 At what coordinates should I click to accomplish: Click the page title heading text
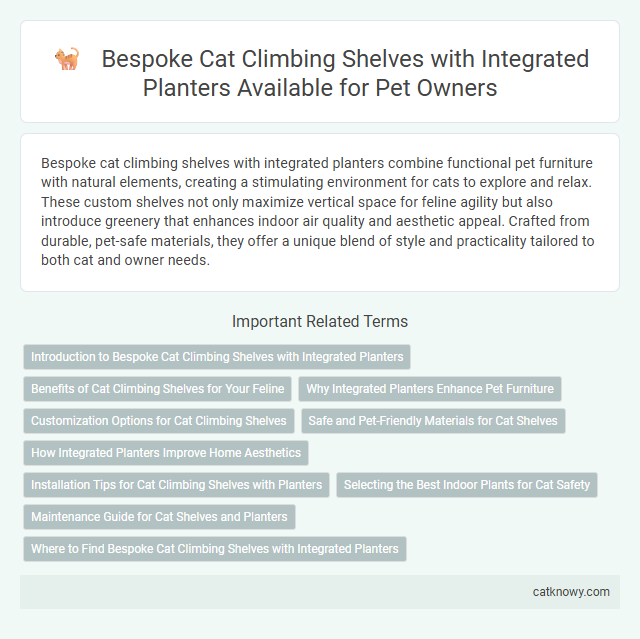[x=345, y=73]
